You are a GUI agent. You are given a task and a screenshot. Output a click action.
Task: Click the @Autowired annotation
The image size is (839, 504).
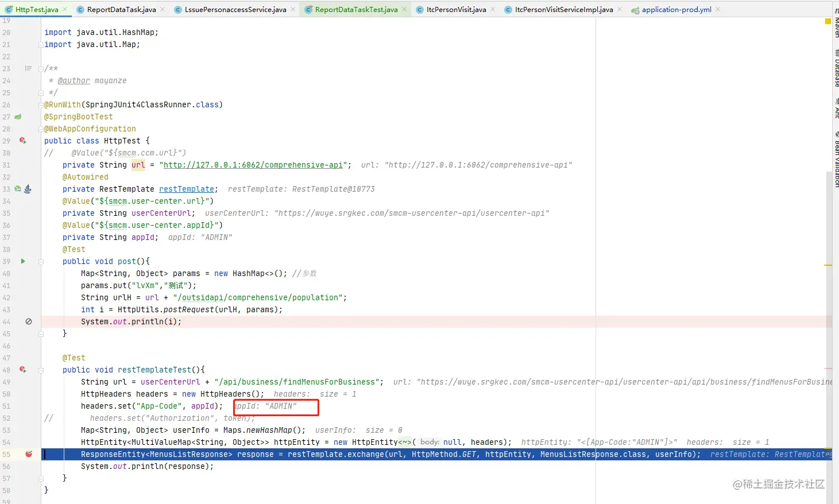86,177
